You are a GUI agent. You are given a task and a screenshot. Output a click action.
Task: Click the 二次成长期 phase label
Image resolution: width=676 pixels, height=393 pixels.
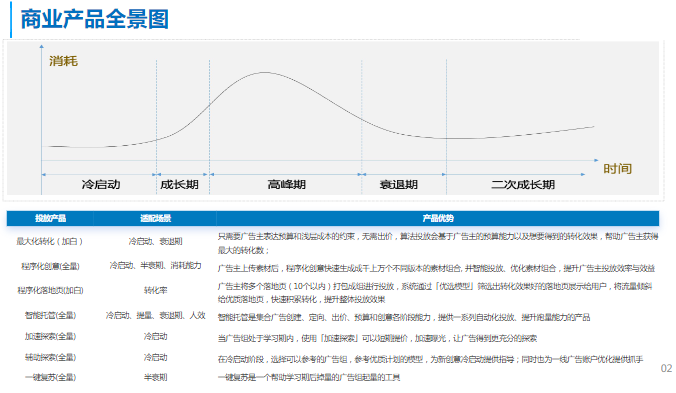[x=523, y=184]
